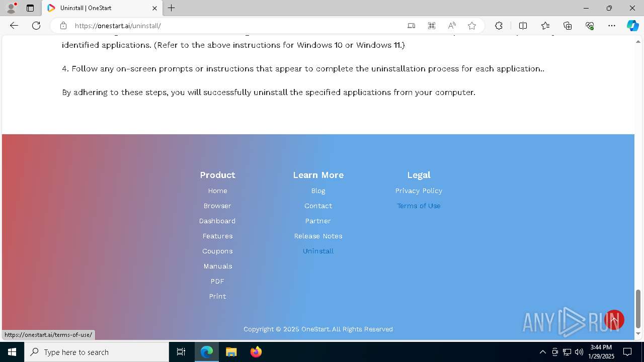Toggle split screen view
Viewport: 644px width, 362px height.
[523, 26]
